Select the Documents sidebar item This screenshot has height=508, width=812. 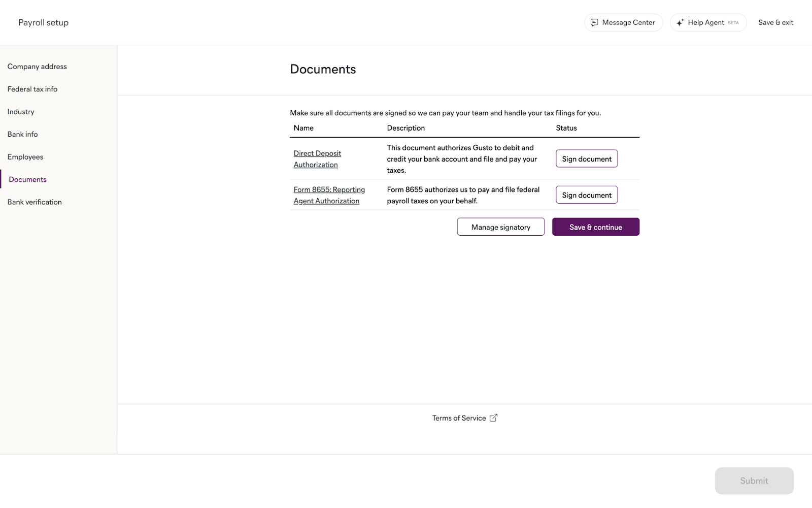click(x=27, y=179)
